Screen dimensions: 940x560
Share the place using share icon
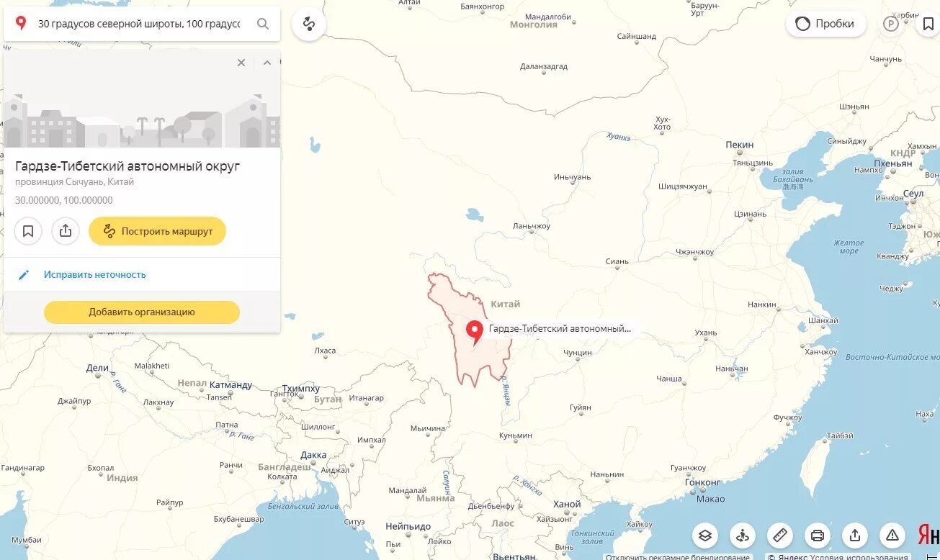[66, 231]
